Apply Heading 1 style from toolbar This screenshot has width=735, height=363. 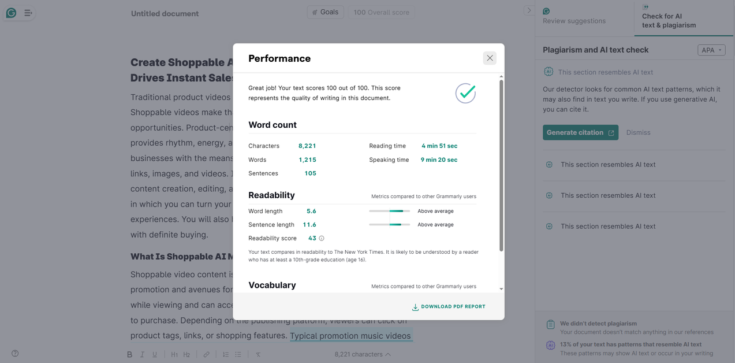tap(174, 355)
